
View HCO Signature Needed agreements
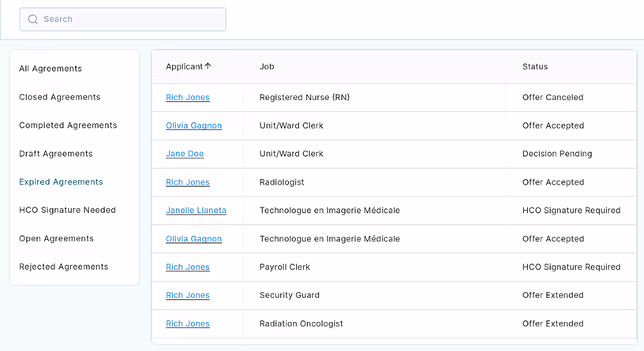tap(67, 210)
